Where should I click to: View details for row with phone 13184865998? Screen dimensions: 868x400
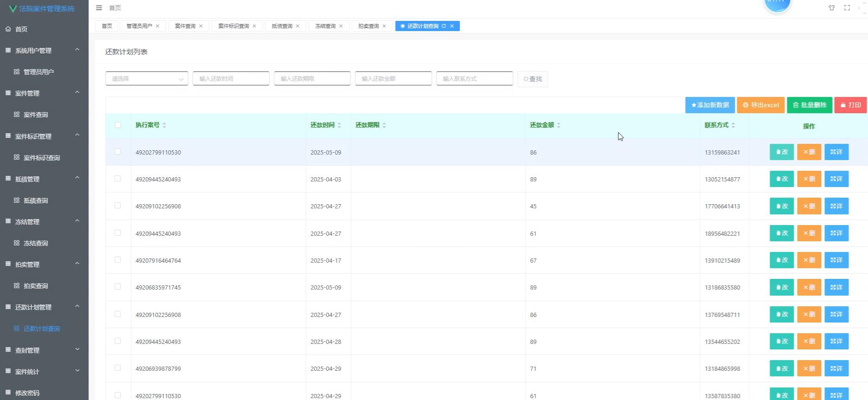tap(836, 368)
